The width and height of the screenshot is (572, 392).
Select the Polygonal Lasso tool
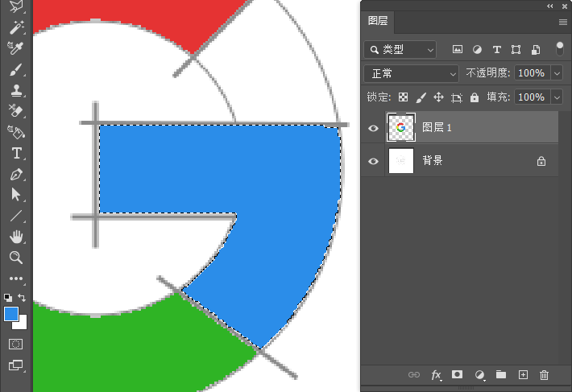point(16,6)
